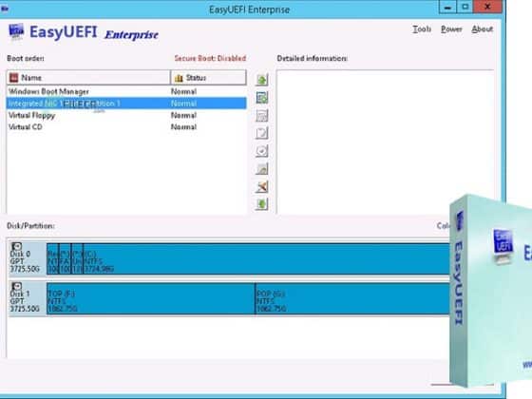Viewport: 532px width, 399px height.
Task: Click Normal status of Virtual Floppy
Action: coord(183,115)
